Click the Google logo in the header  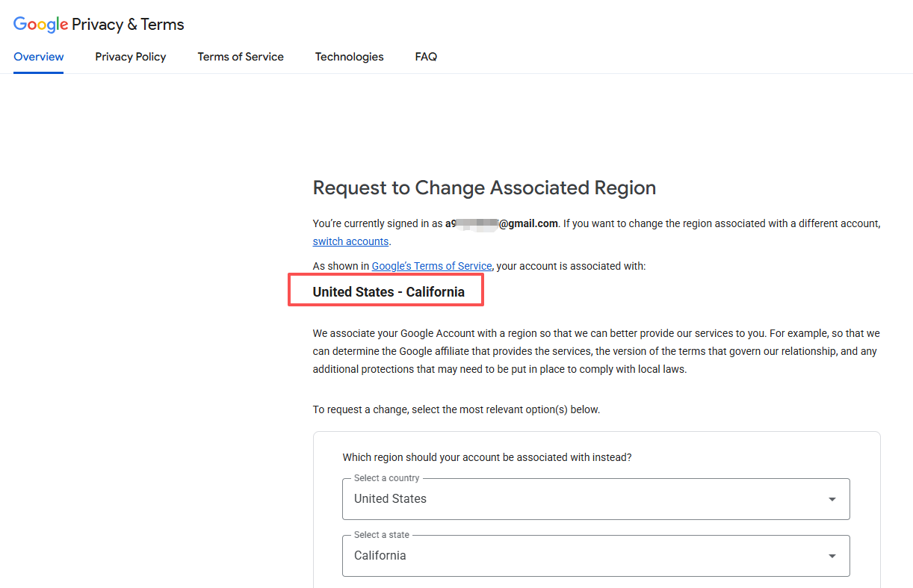pyautogui.click(x=40, y=25)
